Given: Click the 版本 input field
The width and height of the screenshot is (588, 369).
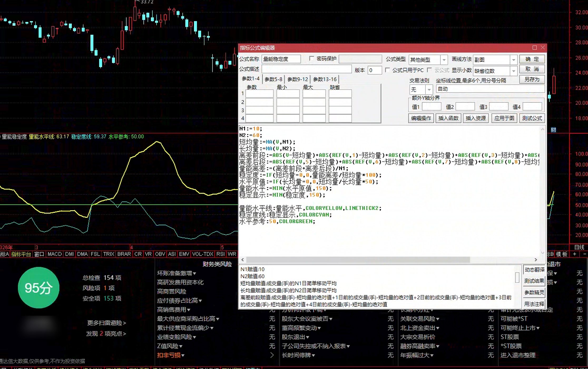Looking at the screenshot, I should [x=375, y=70].
